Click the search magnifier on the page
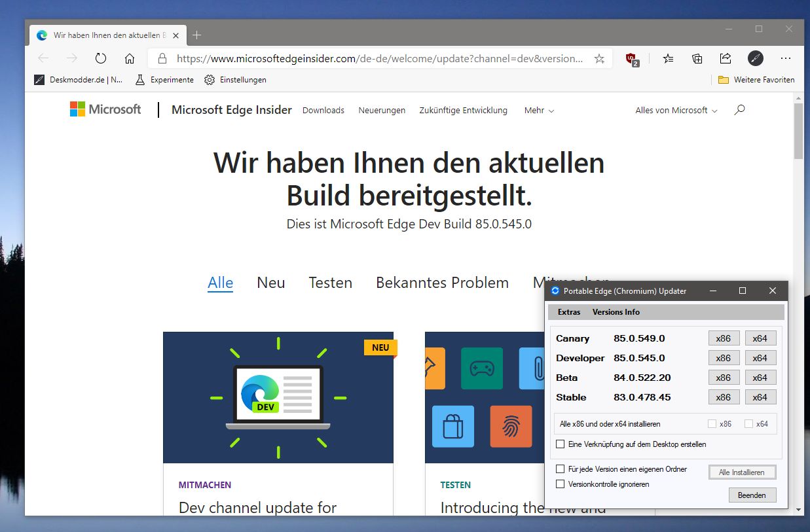The width and height of the screenshot is (810, 532). pos(739,110)
